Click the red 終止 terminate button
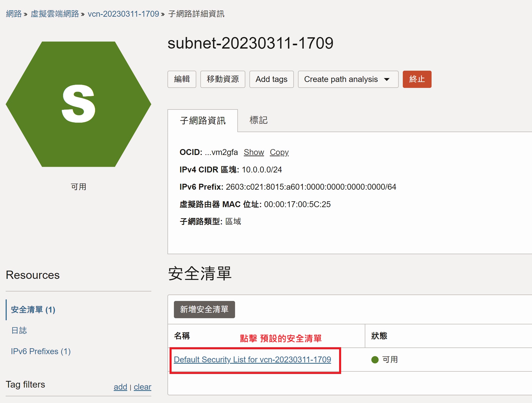 coord(417,79)
